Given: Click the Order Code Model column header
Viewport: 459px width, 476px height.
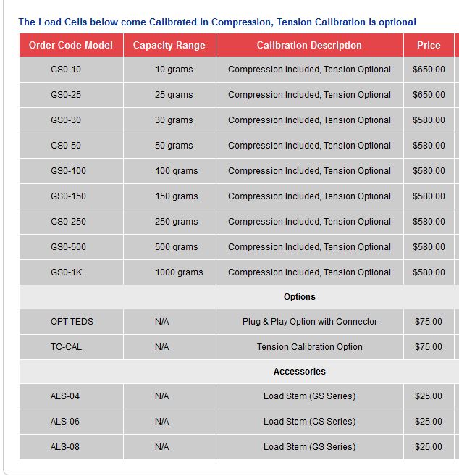Looking at the screenshot, I should (71, 45).
